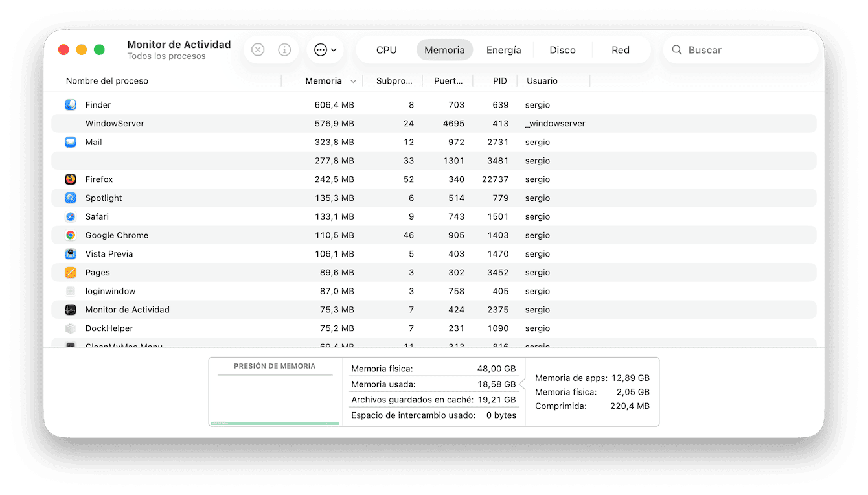Select the Google Chrome process name
Screen dimensions: 868x495
117,235
